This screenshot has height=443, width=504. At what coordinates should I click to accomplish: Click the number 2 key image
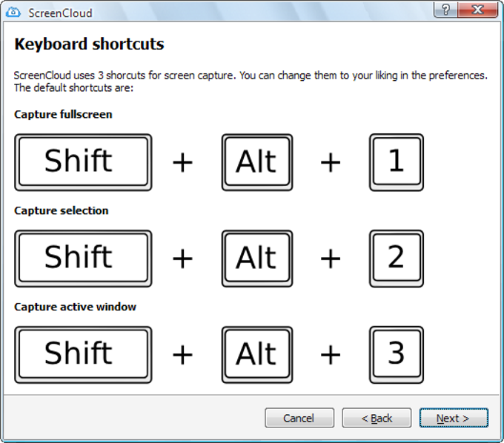coord(397,259)
